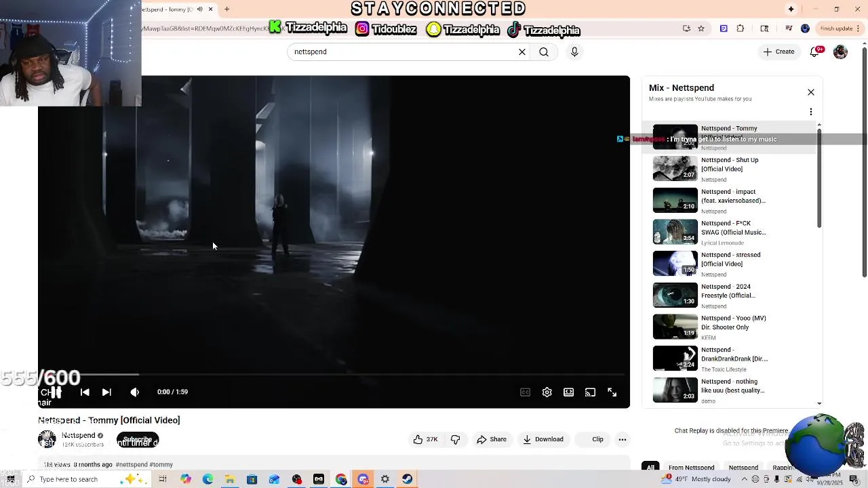The width and height of the screenshot is (868, 488).
Task: Mute the tab via the speaker icon
Action: pos(199,9)
